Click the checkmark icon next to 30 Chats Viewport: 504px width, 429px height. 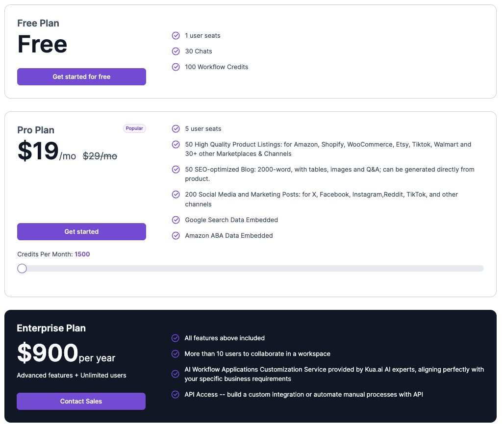tap(176, 51)
